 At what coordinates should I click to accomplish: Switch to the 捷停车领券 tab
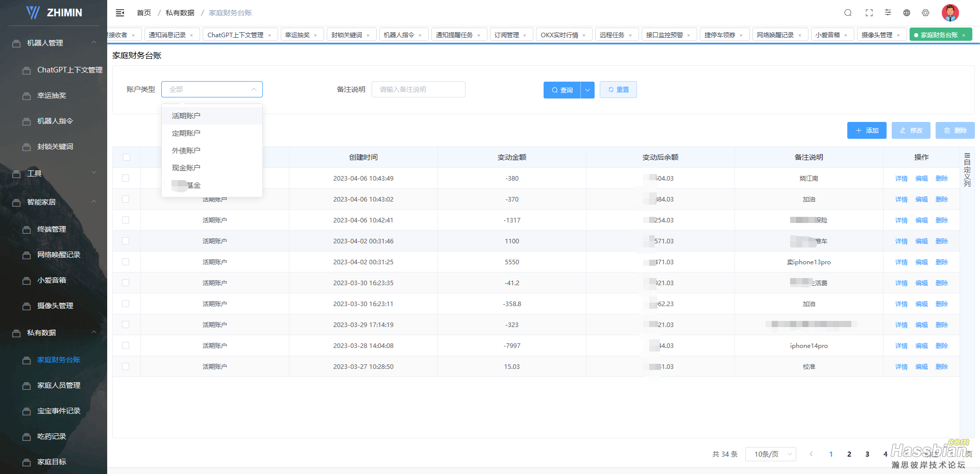[720, 35]
